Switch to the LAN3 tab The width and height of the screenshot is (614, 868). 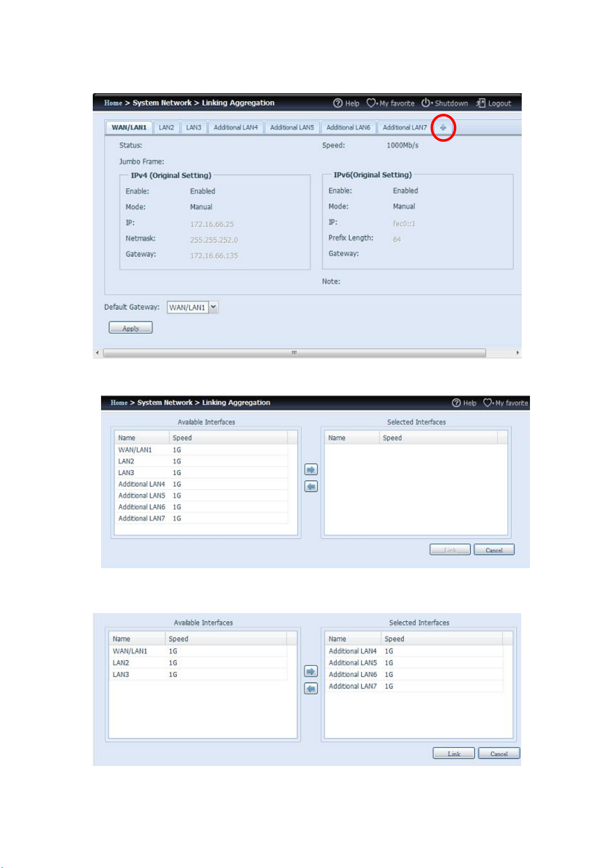(x=194, y=127)
